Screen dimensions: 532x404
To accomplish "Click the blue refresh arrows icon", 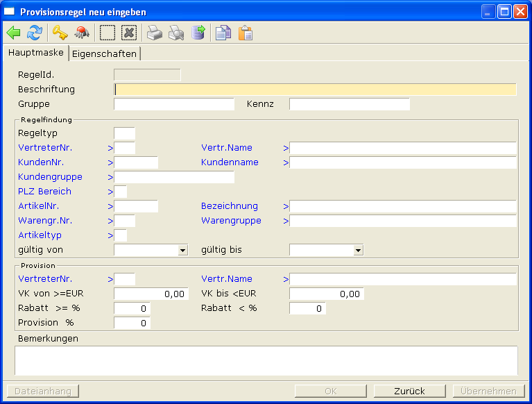I will pos(34,33).
